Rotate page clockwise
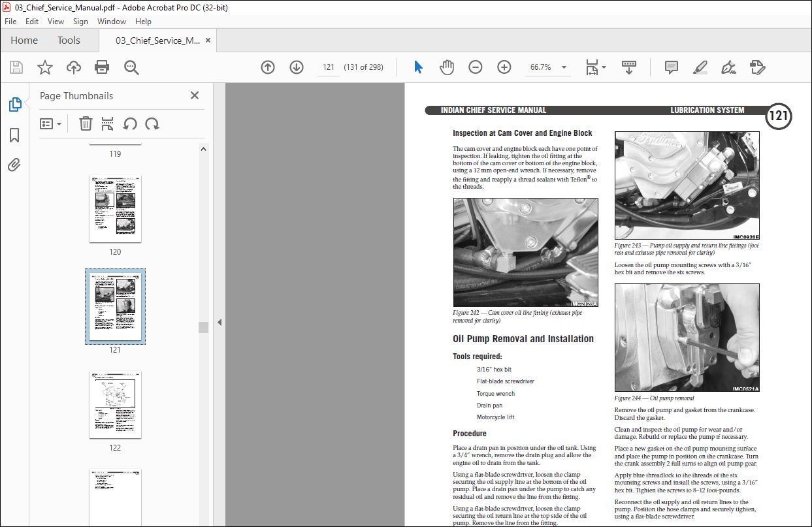 click(x=152, y=123)
